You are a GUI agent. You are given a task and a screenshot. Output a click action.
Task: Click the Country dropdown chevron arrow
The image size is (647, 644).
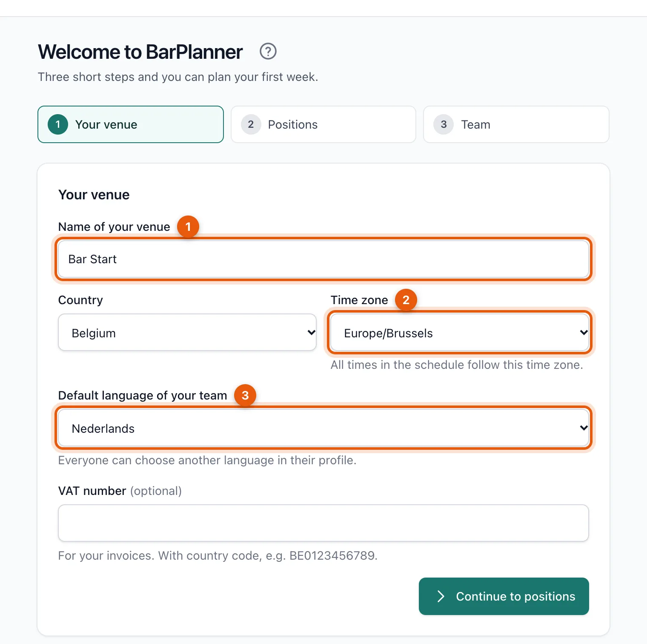(312, 332)
